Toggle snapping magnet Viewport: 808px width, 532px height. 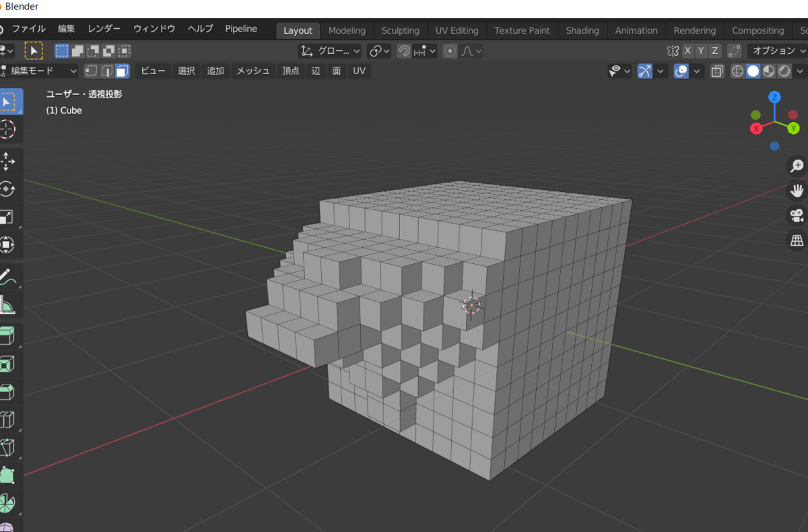[x=404, y=51]
